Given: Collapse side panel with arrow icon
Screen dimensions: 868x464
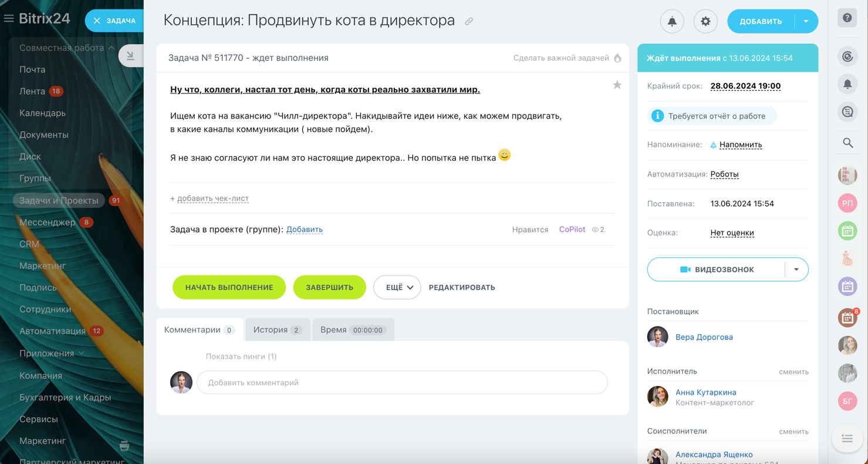Looking at the screenshot, I should 130,56.
